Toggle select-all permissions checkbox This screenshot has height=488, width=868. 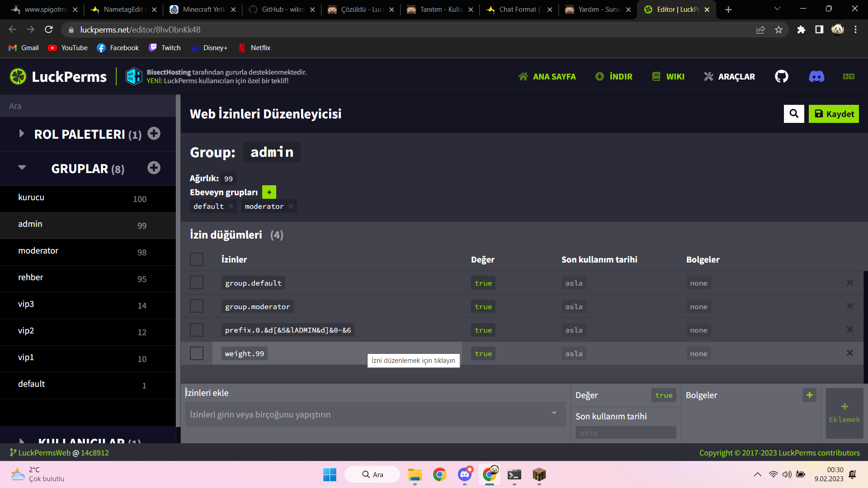[x=197, y=259]
